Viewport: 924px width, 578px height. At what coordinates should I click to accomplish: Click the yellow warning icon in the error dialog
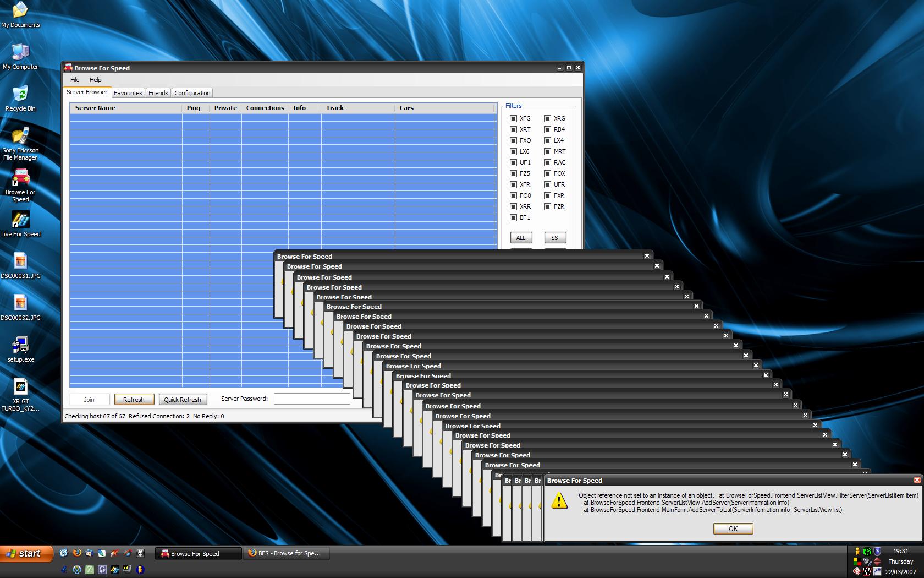coord(559,500)
